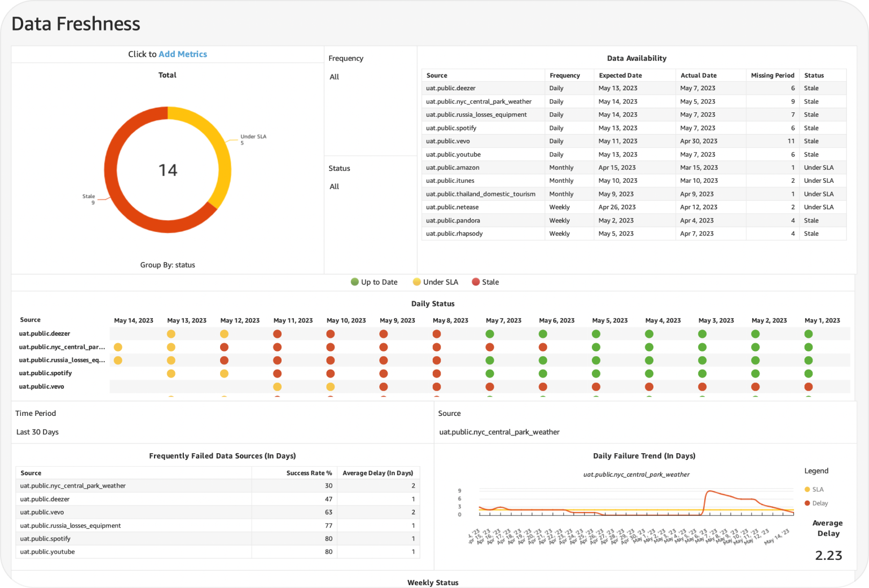Click nyc_central_park's yellow dot under May 14, 2023

[118, 347]
